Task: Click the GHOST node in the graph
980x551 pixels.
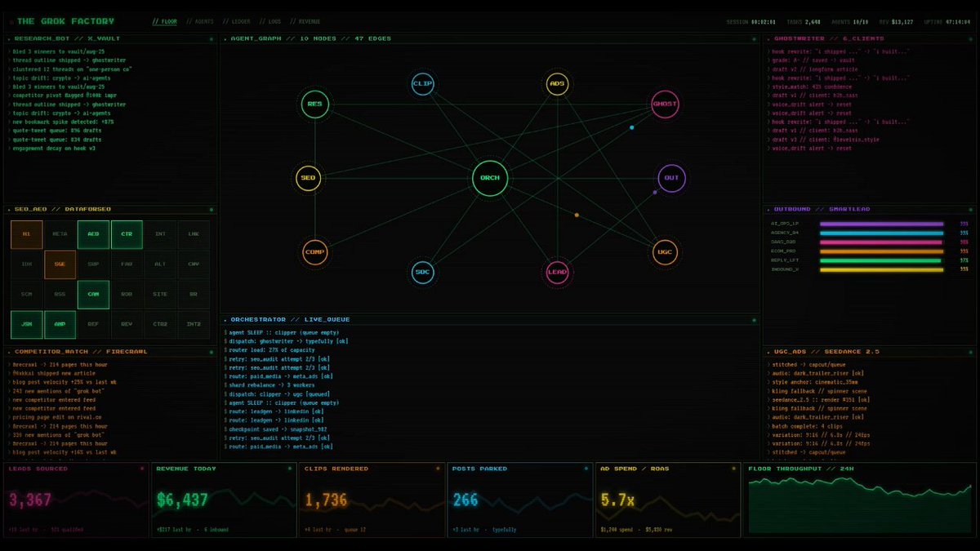Action: (x=665, y=104)
